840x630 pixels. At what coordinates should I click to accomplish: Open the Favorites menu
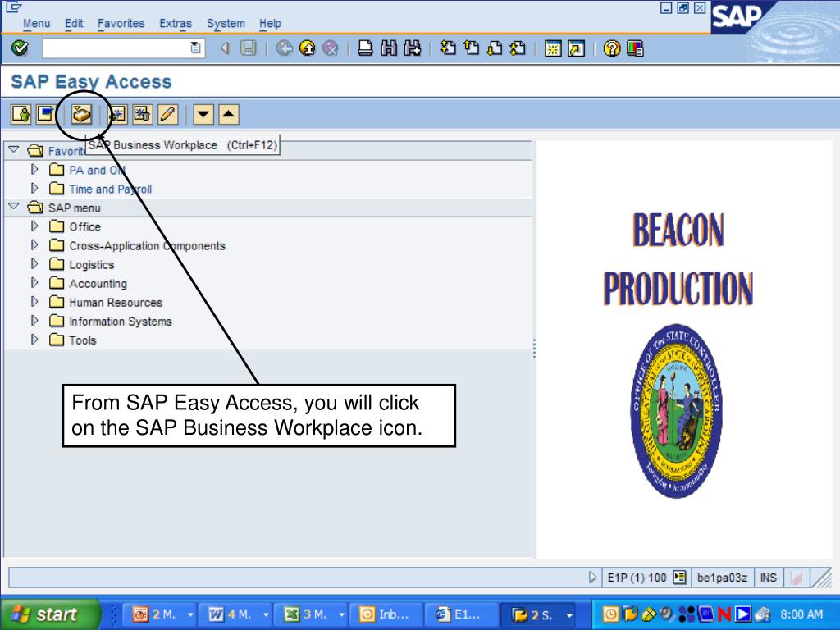coord(121,24)
